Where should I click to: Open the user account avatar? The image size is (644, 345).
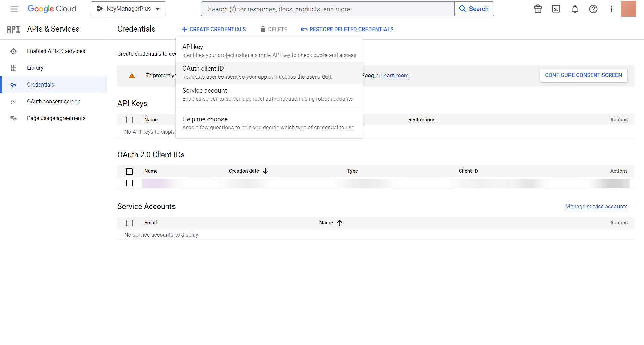coord(629,9)
